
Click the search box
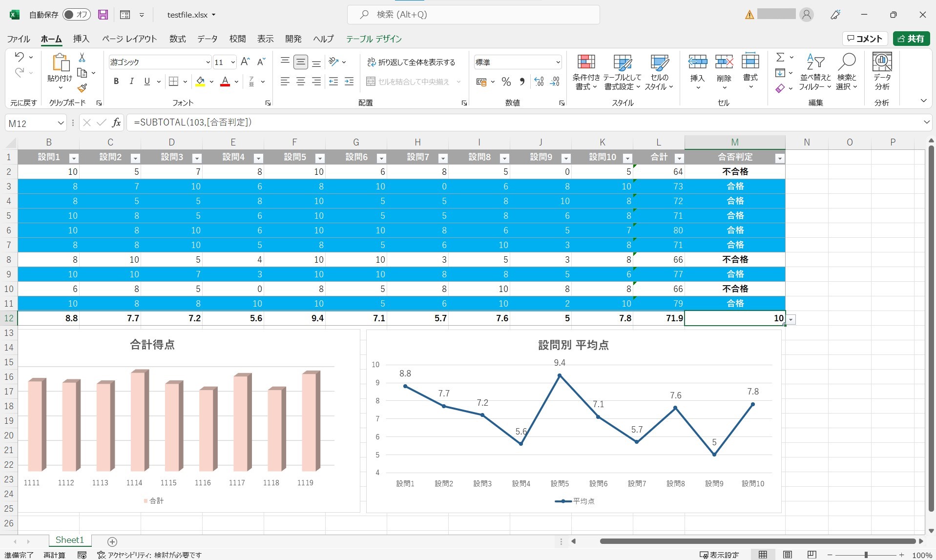point(473,15)
